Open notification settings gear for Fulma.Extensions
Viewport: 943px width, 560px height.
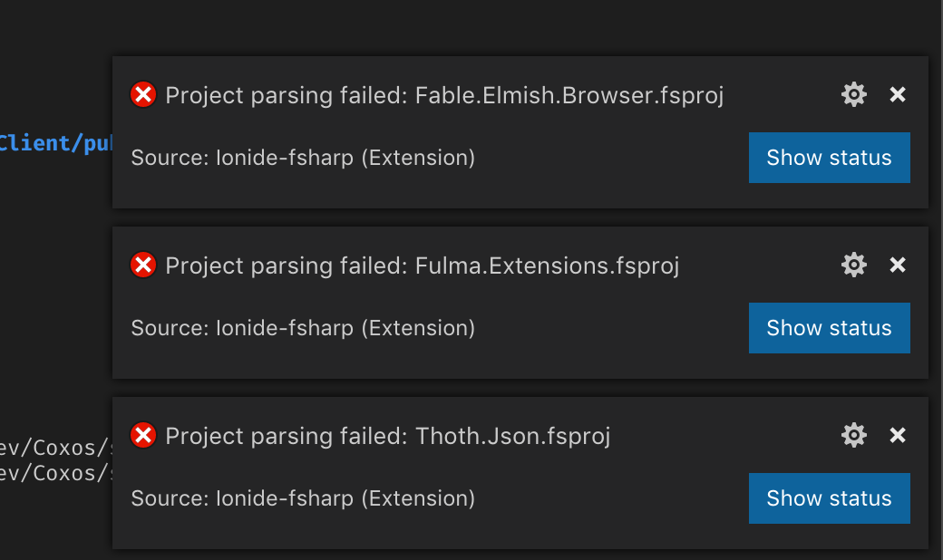(853, 265)
